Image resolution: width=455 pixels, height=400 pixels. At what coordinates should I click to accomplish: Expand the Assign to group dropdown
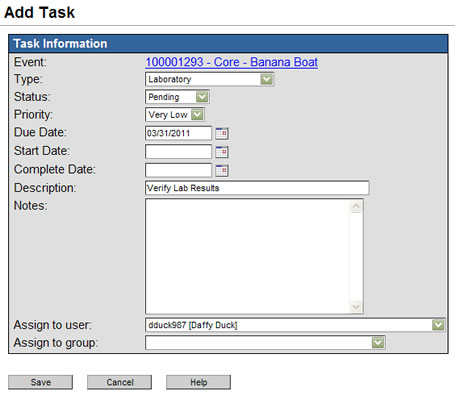(378, 343)
